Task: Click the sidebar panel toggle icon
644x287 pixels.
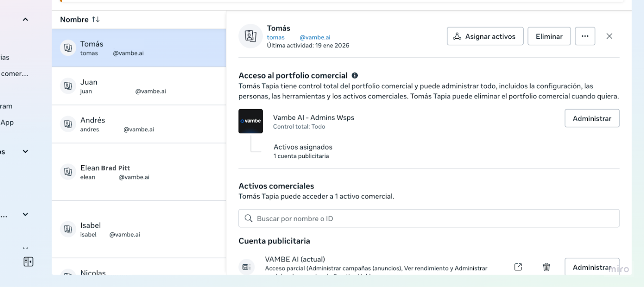Action: click(28, 262)
